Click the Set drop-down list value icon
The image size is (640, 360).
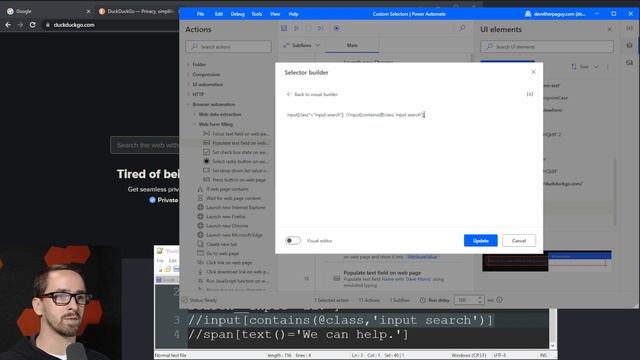[207, 170]
